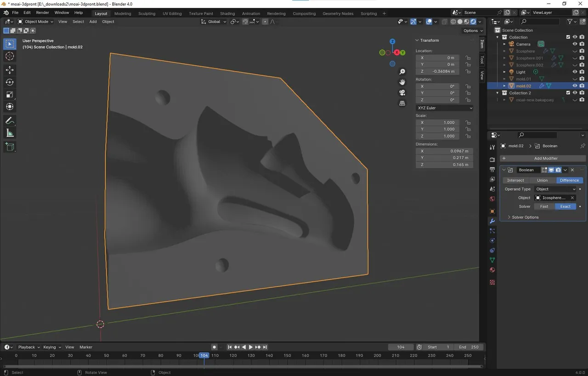Click the current frame 104 field
The height and width of the screenshot is (376, 588).
pos(401,347)
